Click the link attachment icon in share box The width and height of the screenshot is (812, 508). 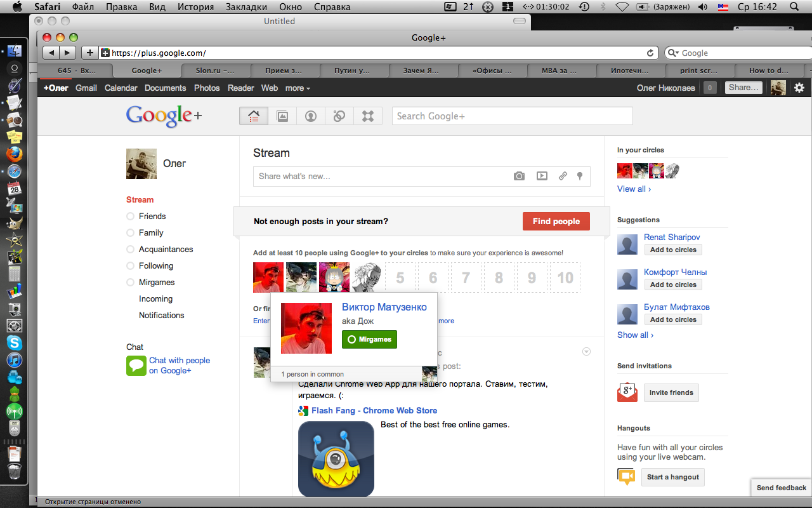point(563,177)
